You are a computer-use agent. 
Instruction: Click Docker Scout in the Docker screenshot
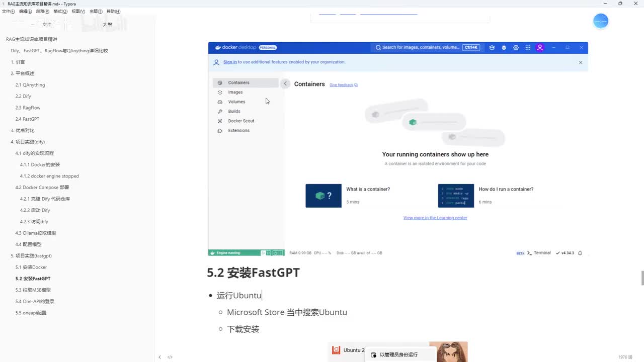[x=241, y=121]
